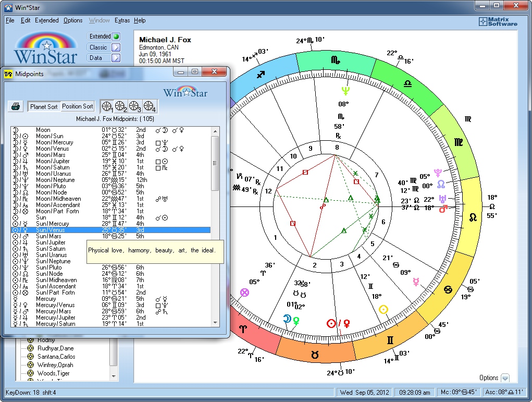The width and height of the screenshot is (532, 402).
Task: Click the Taurus sign on the zodiac ring
Action: click(315, 355)
